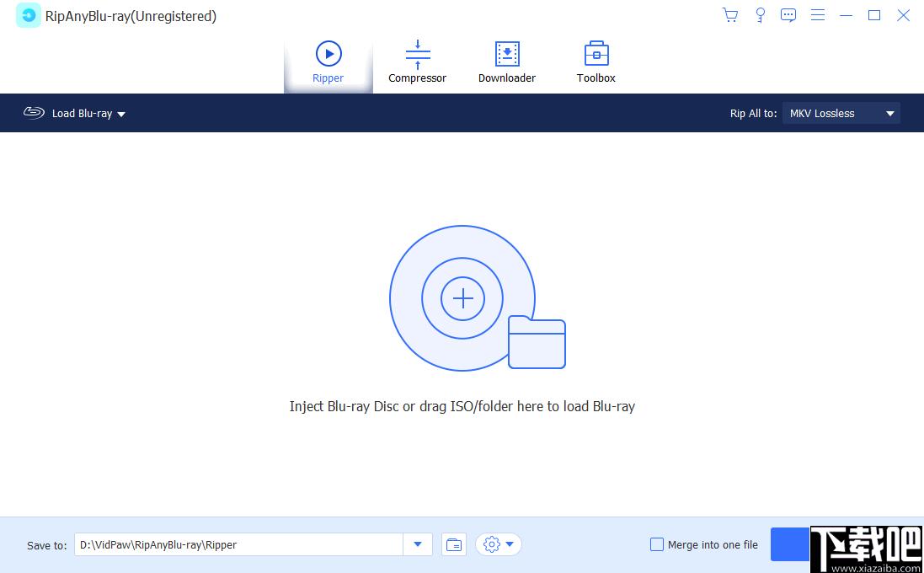Open the Ripper tab
This screenshot has height=573, width=924.
(x=328, y=62)
